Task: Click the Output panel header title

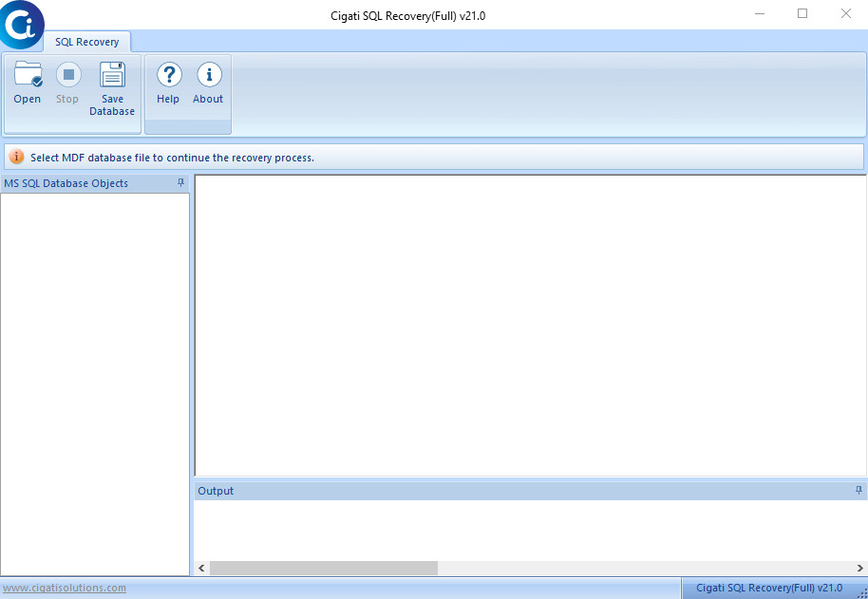Action: 216,491
